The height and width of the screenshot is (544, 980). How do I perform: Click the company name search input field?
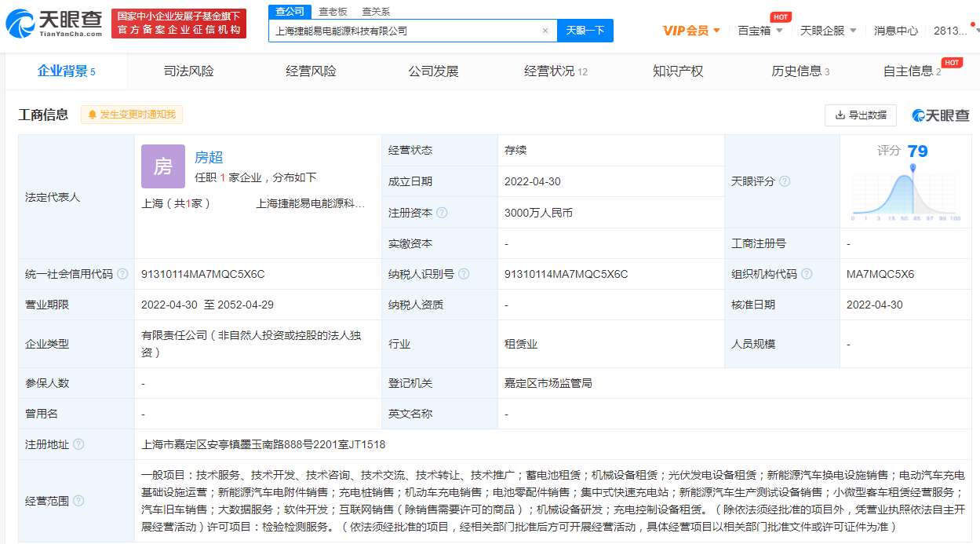pyautogui.click(x=404, y=31)
